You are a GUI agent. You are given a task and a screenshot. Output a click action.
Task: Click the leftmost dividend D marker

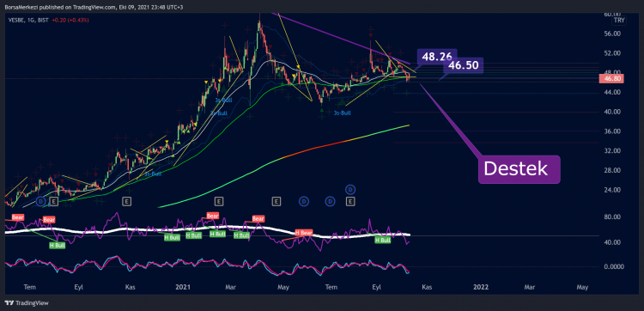(40, 201)
